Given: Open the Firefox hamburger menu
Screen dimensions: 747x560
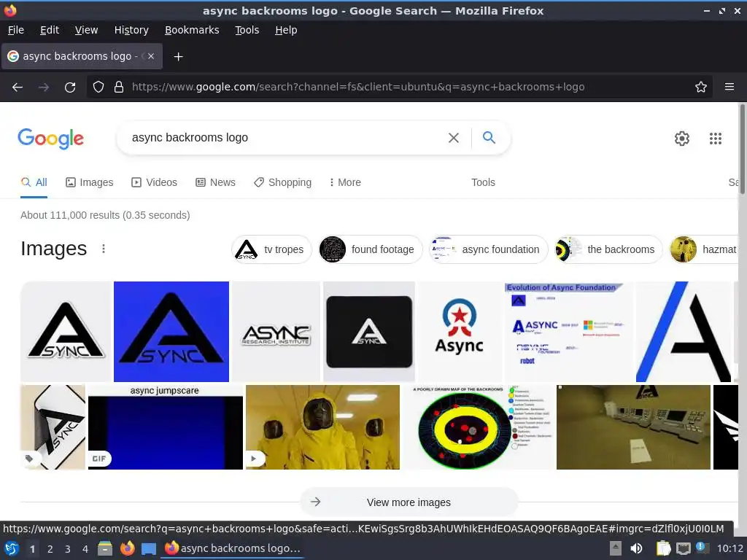Looking at the screenshot, I should [x=729, y=87].
